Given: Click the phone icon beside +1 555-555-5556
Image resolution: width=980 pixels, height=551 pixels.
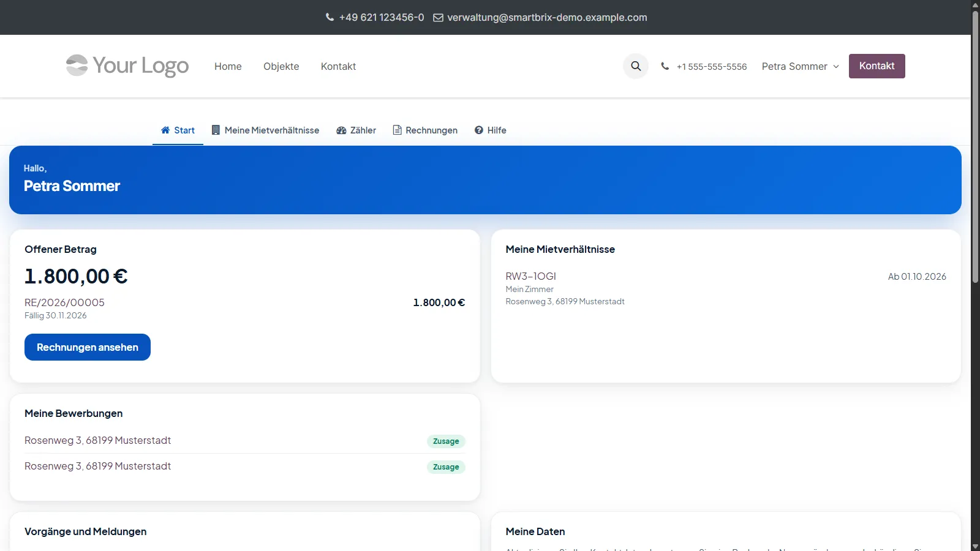Looking at the screenshot, I should [665, 66].
